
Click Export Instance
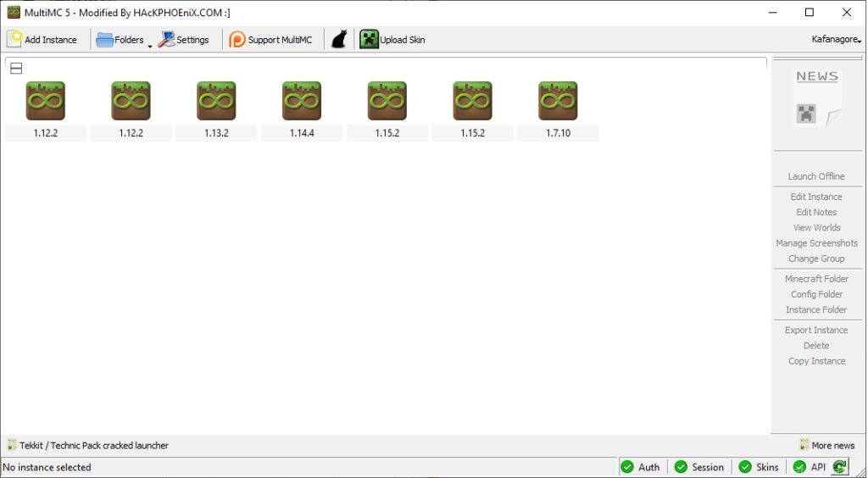tap(816, 331)
